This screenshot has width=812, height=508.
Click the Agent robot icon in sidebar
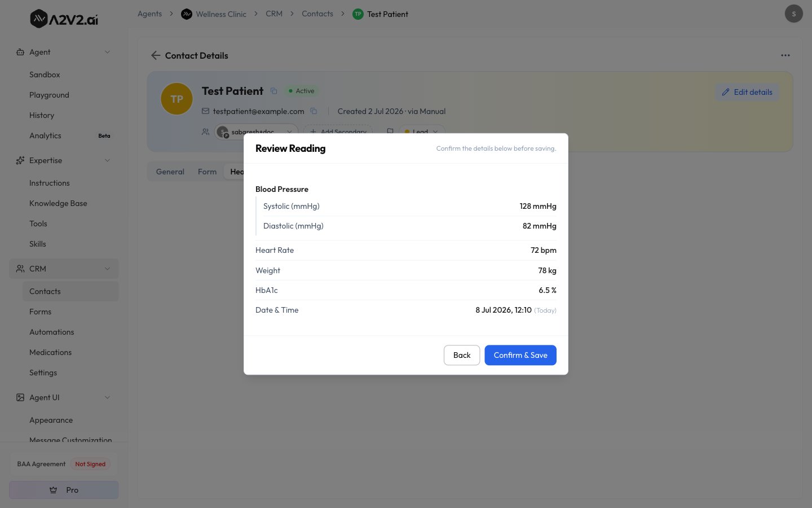coord(20,52)
